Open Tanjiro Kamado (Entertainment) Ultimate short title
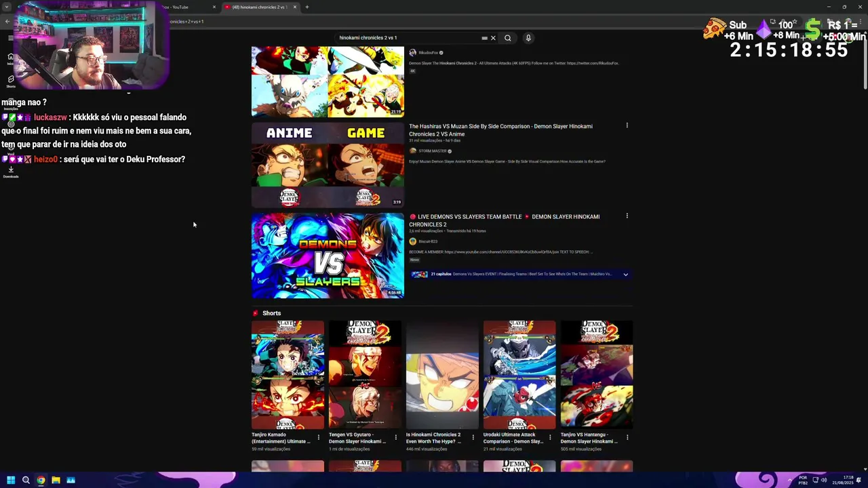The width and height of the screenshot is (868, 488). coord(281,438)
